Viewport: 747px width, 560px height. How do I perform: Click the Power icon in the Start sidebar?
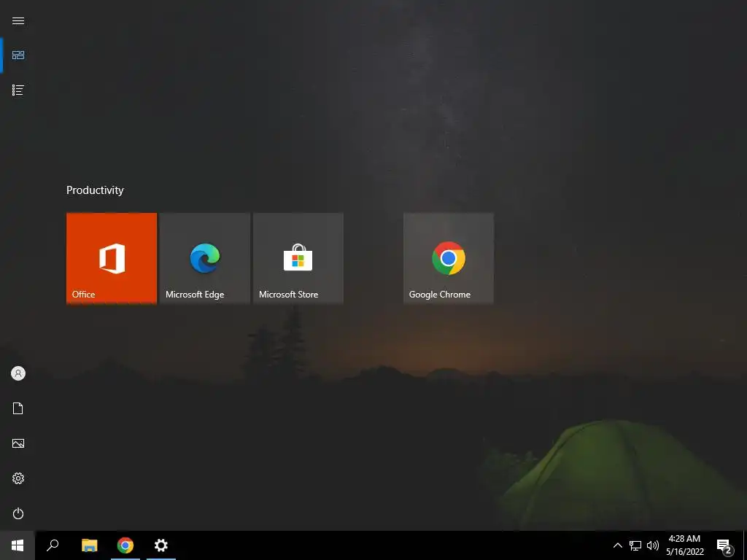(18, 513)
